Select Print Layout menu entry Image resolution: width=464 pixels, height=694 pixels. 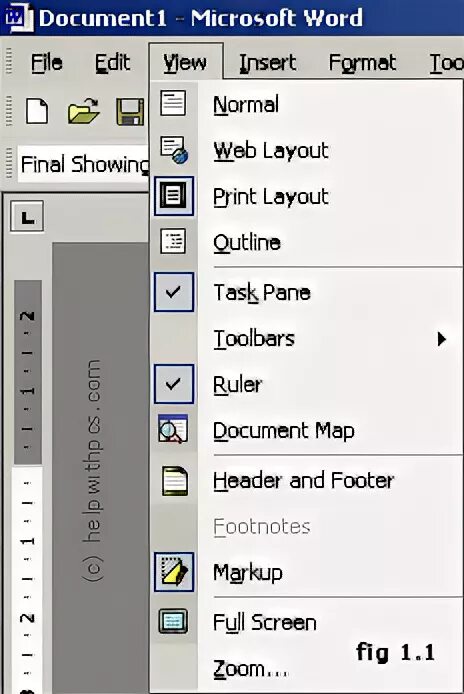click(271, 197)
